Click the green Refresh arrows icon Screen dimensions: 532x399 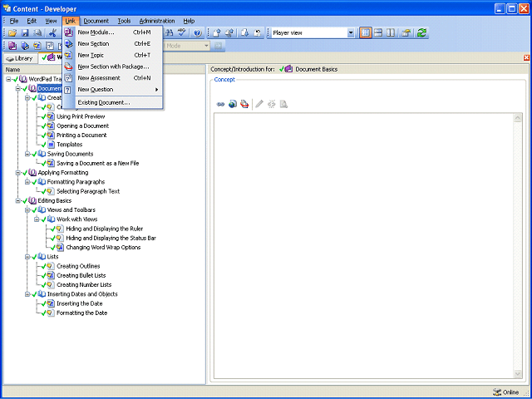click(421, 33)
